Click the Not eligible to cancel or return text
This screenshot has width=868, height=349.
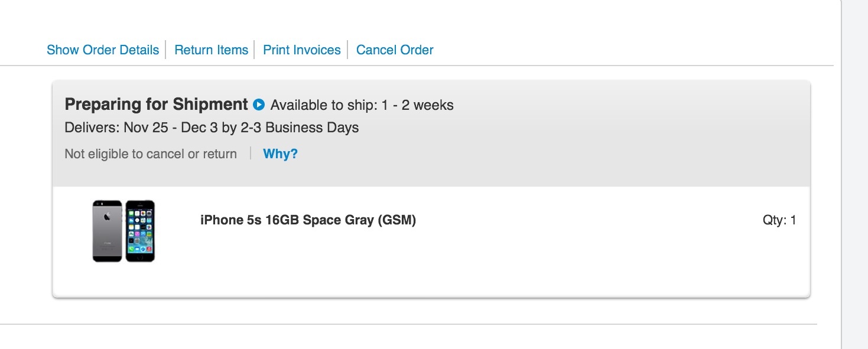tap(151, 154)
